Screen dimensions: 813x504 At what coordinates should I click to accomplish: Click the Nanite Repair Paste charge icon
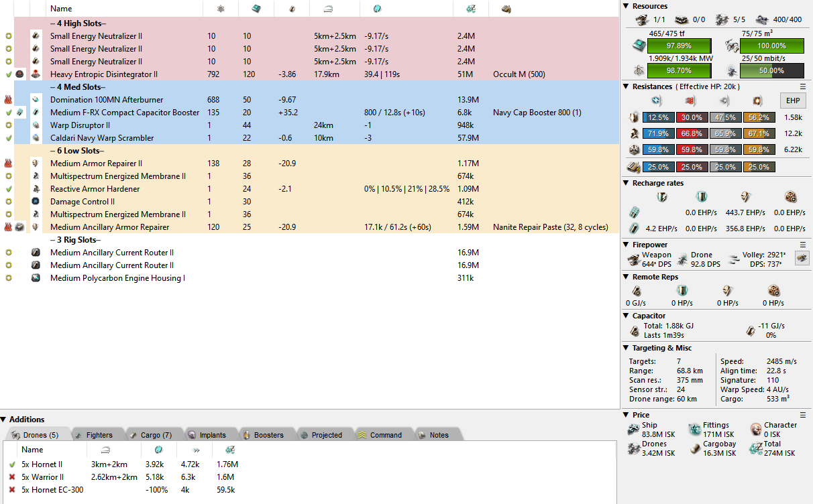tap(19, 227)
